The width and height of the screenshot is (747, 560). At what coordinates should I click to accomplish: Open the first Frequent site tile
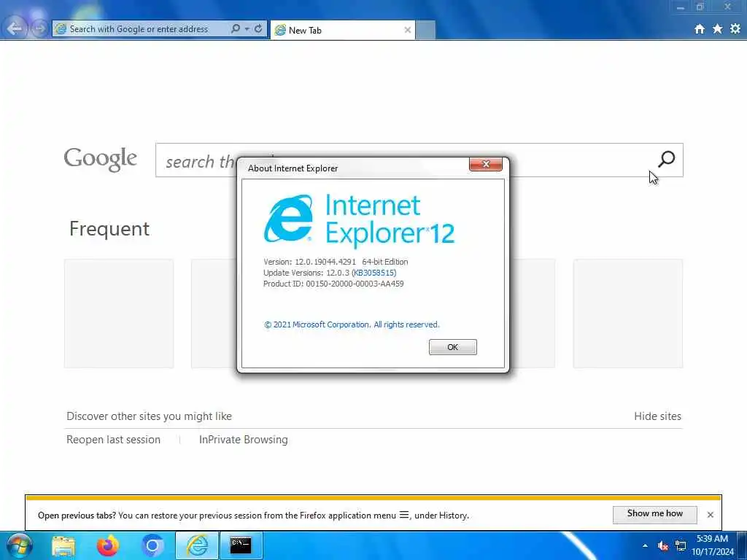pos(119,314)
